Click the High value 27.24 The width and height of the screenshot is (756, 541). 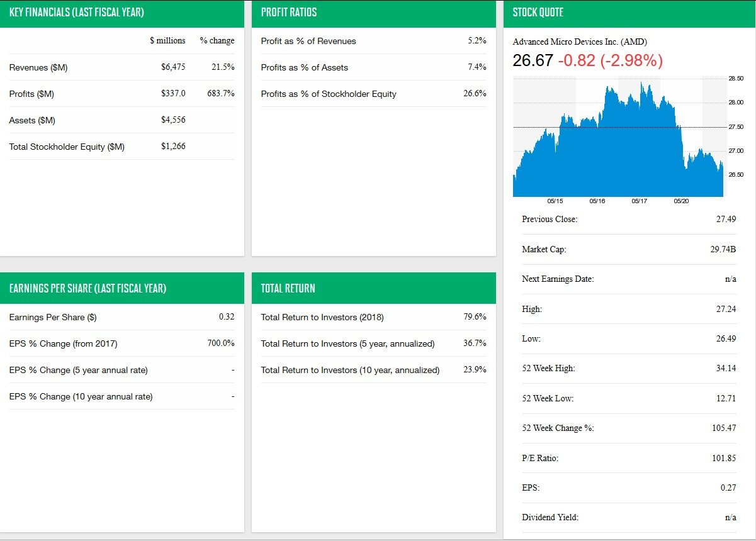(726, 309)
